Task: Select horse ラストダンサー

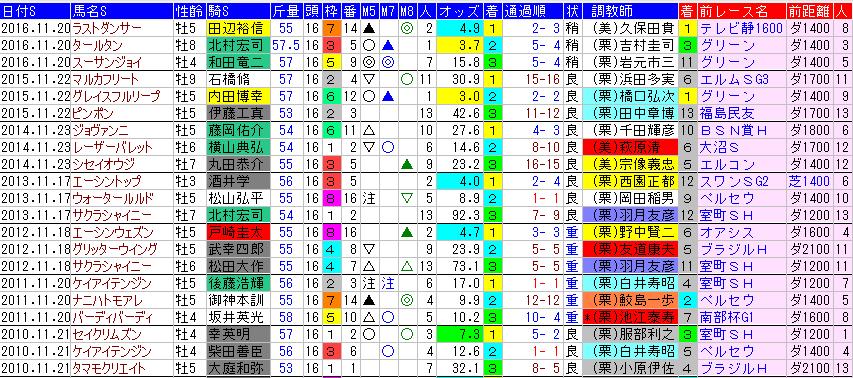Action: [x=107, y=28]
